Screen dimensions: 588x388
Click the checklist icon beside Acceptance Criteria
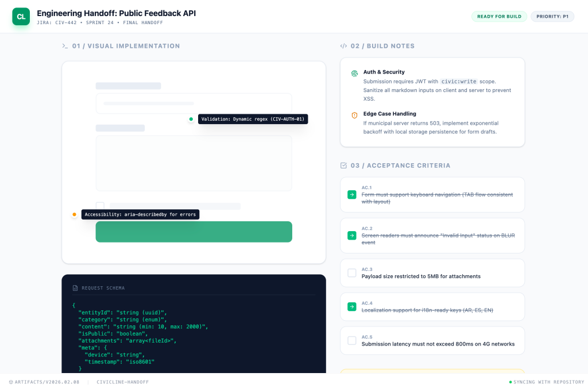click(343, 166)
